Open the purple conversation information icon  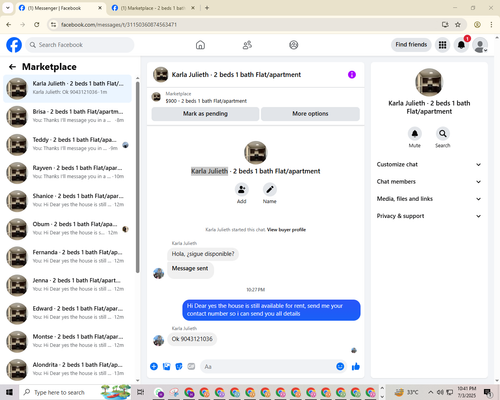(x=352, y=75)
